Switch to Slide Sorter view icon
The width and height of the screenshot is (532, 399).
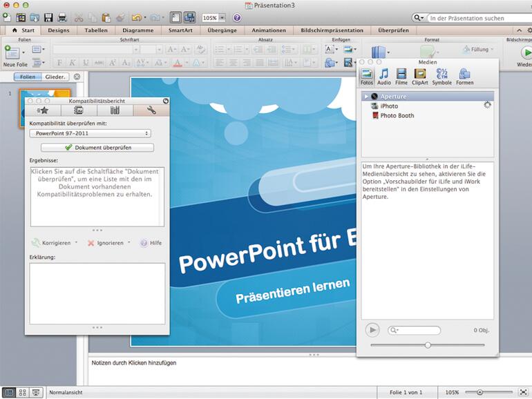point(23,393)
